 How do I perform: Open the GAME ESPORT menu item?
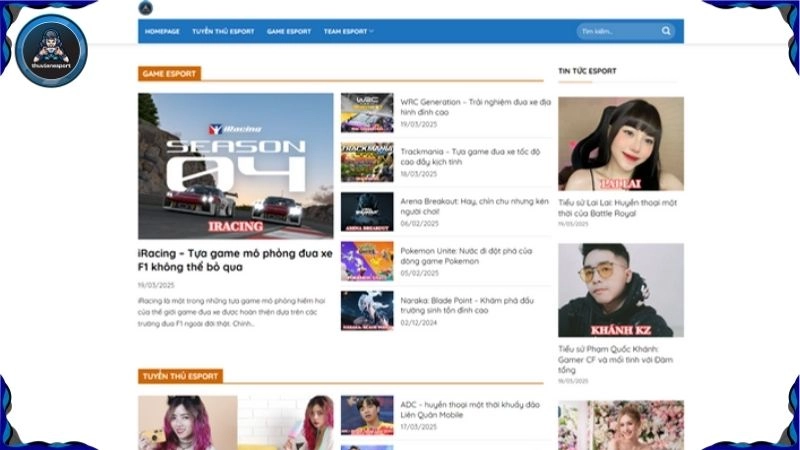point(289,31)
